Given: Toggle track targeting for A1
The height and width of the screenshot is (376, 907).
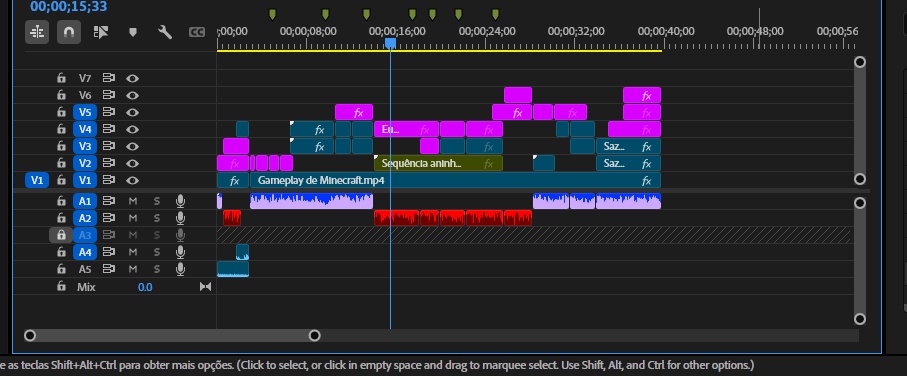Looking at the screenshot, I should [x=85, y=201].
